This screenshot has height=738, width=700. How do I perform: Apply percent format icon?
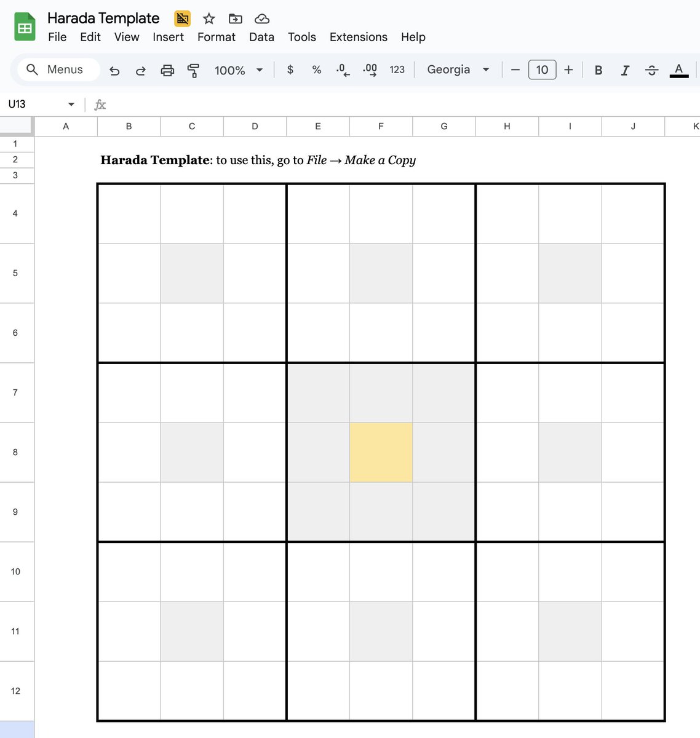(x=316, y=69)
